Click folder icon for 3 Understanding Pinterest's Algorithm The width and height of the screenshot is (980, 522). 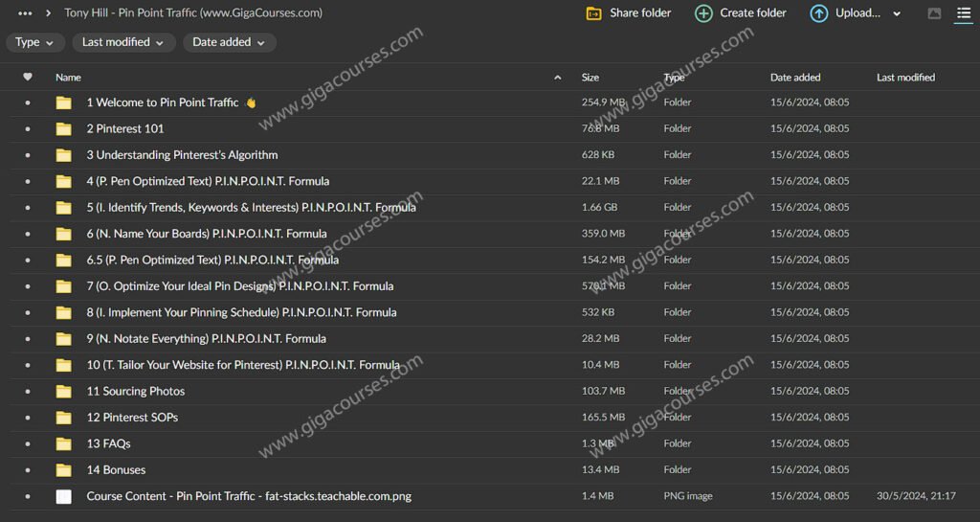pos(64,155)
